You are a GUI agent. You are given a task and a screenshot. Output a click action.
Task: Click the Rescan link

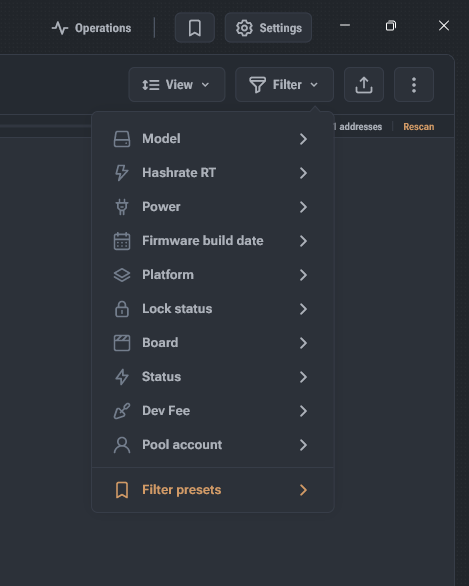(x=419, y=127)
